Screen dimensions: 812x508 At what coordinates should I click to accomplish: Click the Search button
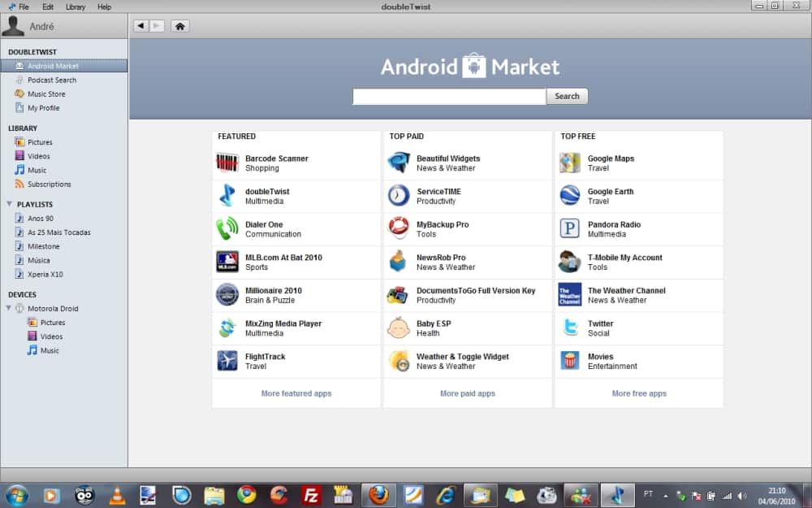[x=567, y=96]
